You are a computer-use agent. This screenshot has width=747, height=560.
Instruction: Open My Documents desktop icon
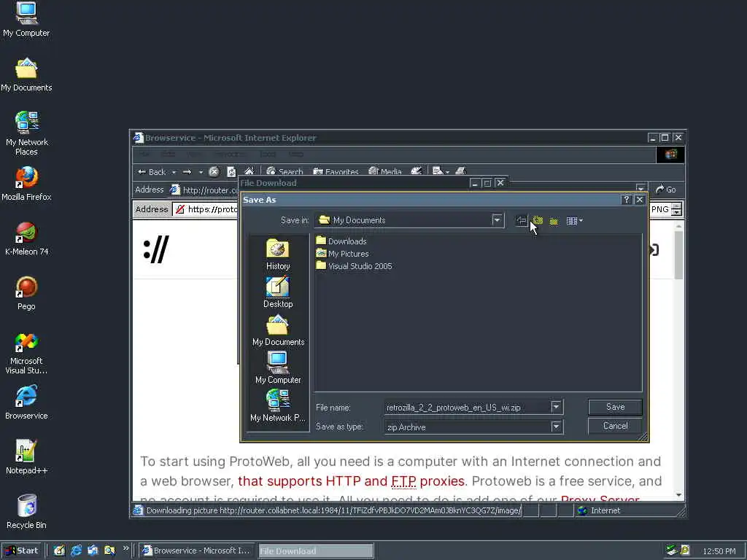[x=26, y=75]
